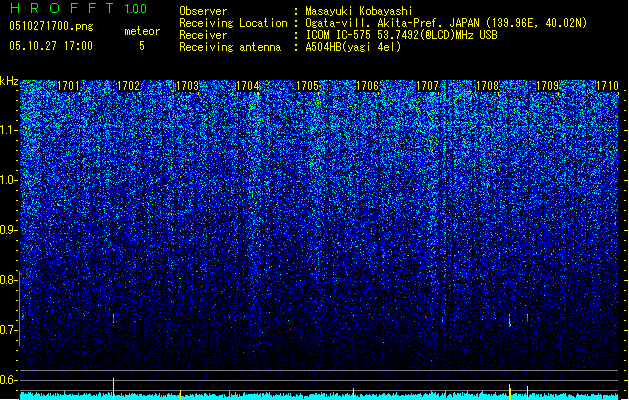
Task: Click the HROFFT 1.0.0 title text
Action: tap(79, 8)
